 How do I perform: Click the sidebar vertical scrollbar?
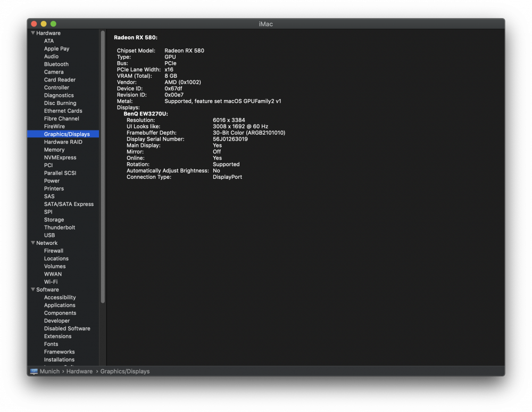pyautogui.click(x=103, y=167)
